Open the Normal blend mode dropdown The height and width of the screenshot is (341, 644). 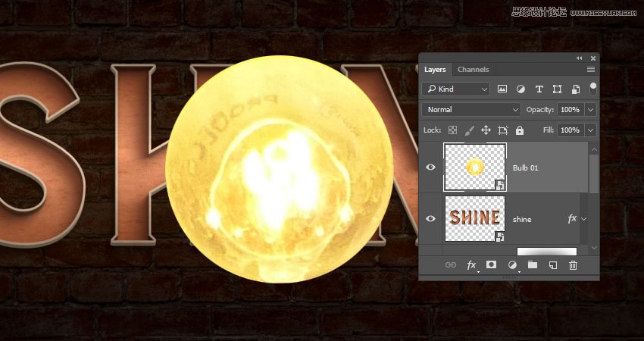point(471,110)
